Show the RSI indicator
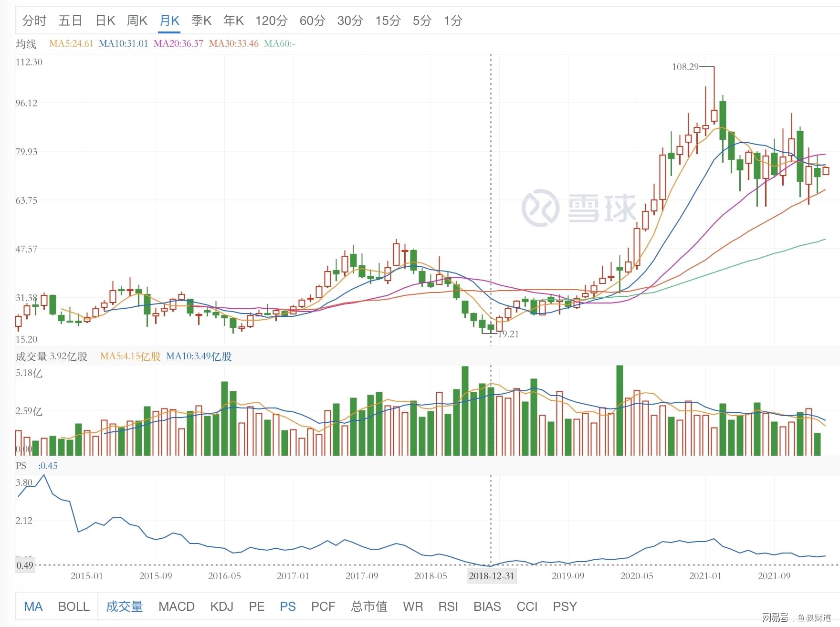This screenshot has width=840, height=627. tap(448, 606)
